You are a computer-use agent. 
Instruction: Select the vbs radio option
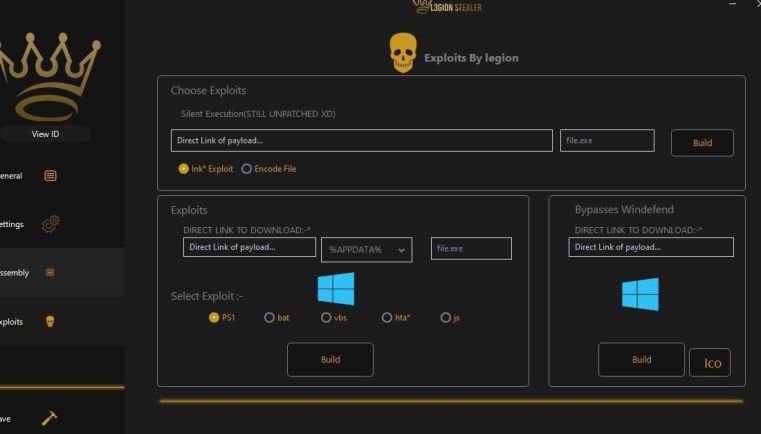point(326,318)
